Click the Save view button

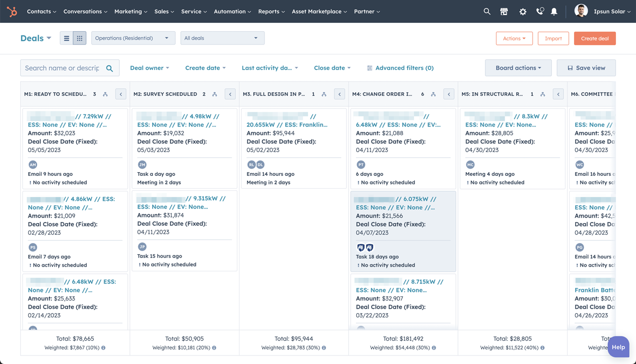[x=586, y=68]
